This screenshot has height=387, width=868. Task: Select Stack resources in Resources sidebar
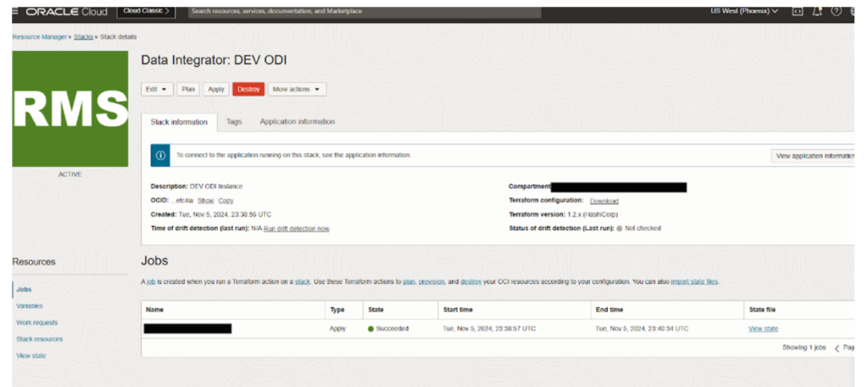tap(39, 339)
